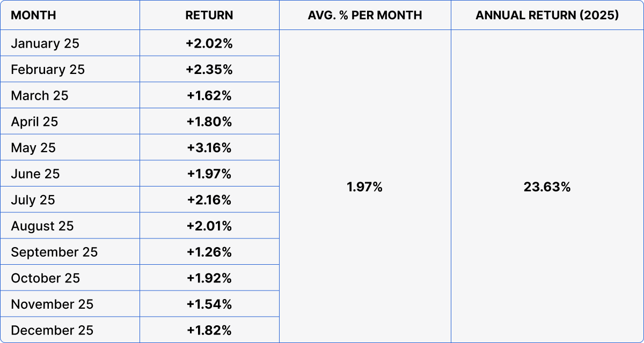The width and height of the screenshot is (644, 343).
Task: Select the February 25 month cell
Action: tap(48, 70)
